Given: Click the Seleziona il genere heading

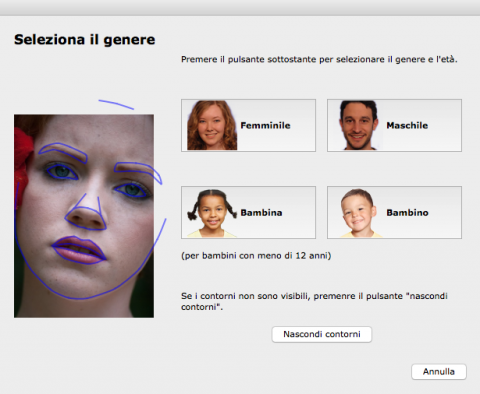Looking at the screenshot, I should 85,40.
